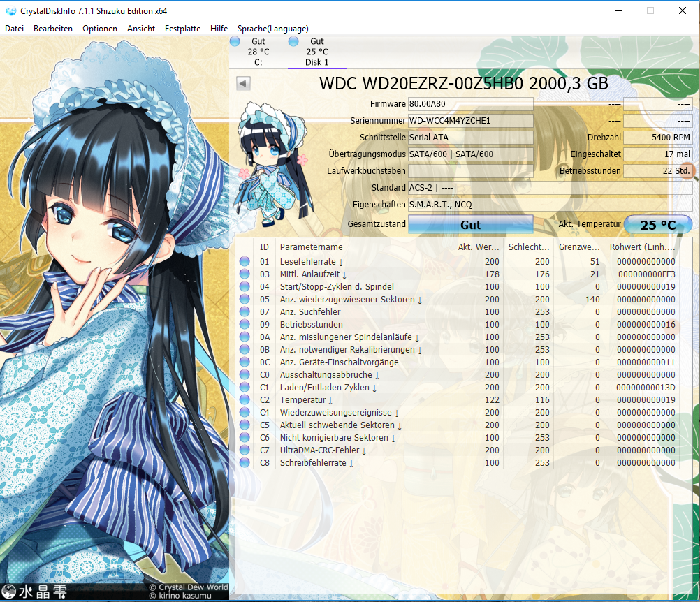This screenshot has width=700, height=602.
Task: Click status orb for UltraDMA-CRC-Fehler row
Action: tap(245, 450)
